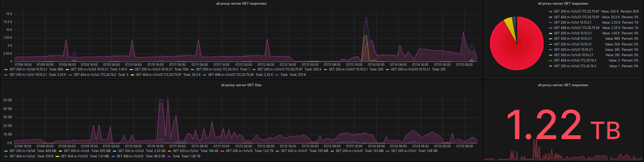Open the 'all proxy-server GET Size' panel title menu
The image size is (644, 162).
pos(241,85)
